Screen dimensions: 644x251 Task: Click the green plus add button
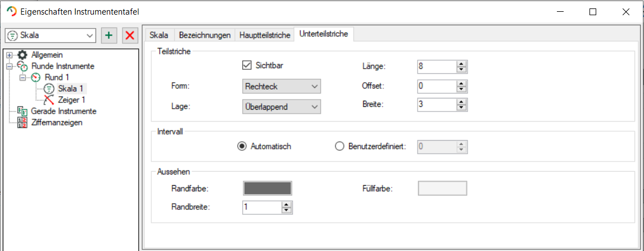point(109,35)
